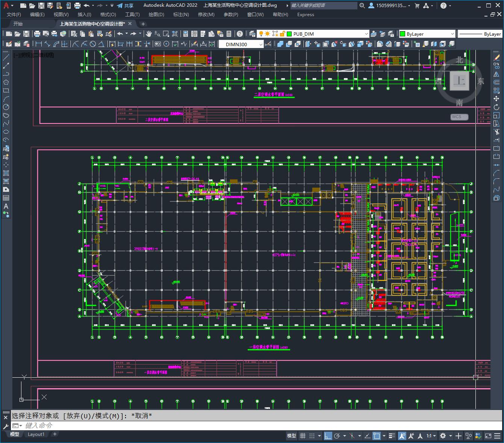Click the Help question-mark icon in the standard toolbar

pyautogui.click(x=240, y=34)
